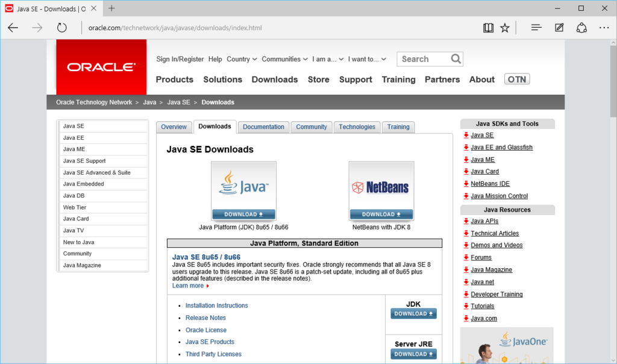The width and height of the screenshot is (617, 364).
Task: Click the Java logo download tile
Action: pyautogui.click(x=243, y=191)
